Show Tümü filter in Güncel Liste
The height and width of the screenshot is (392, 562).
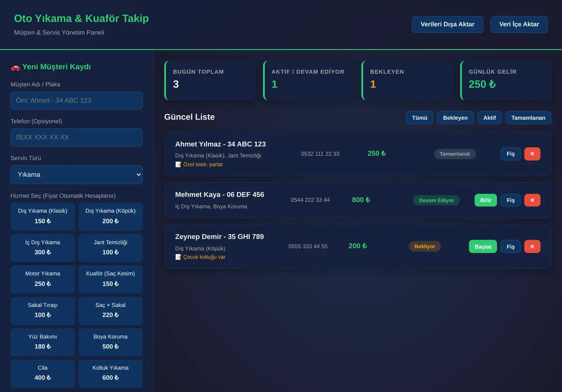coord(420,117)
